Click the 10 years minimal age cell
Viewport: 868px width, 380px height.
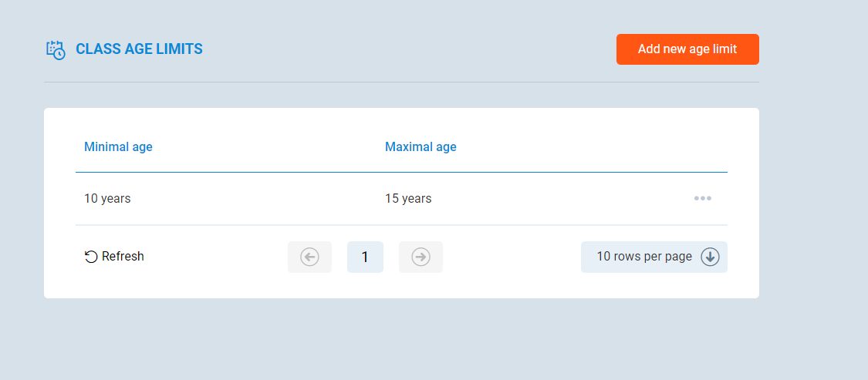tap(107, 199)
